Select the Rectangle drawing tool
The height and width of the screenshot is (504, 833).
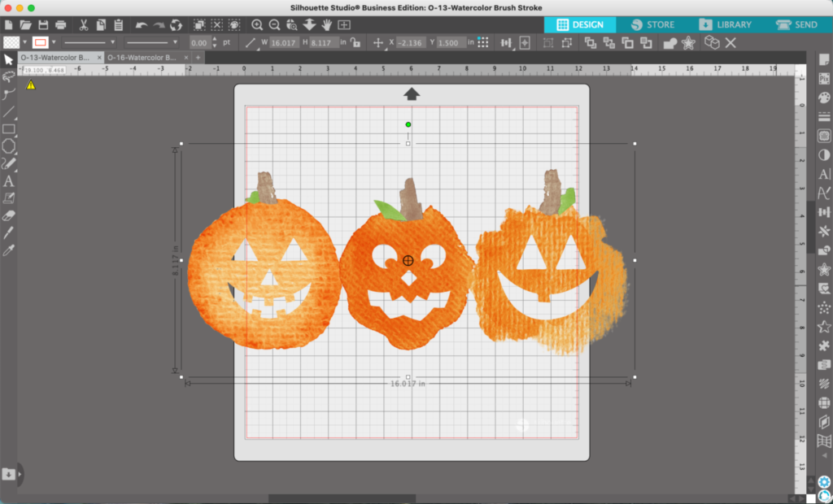click(x=8, y=129)
